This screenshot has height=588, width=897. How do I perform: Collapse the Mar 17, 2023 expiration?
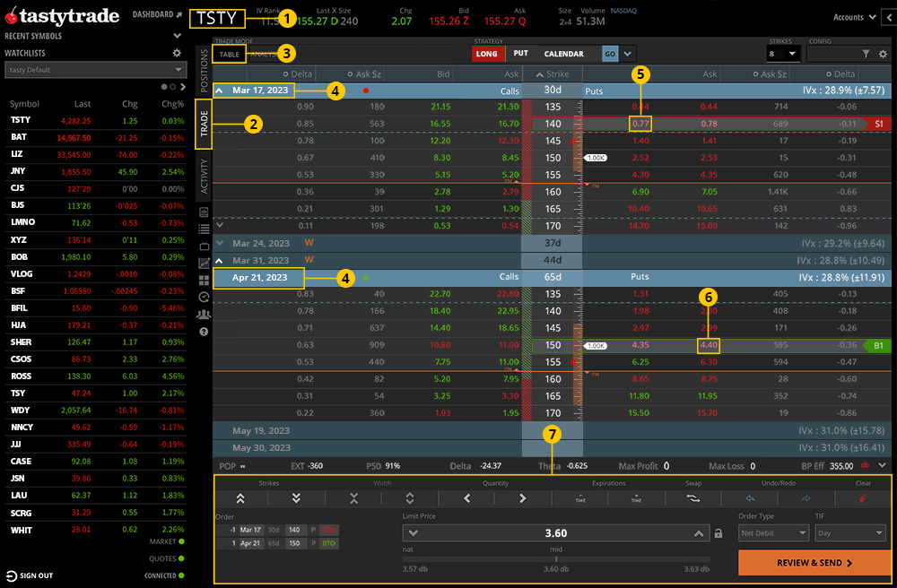pyautogui.click(x=219, y=91)
